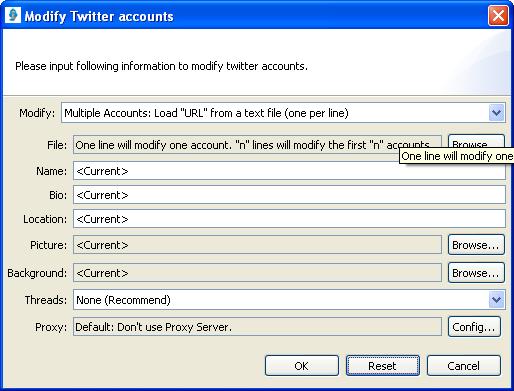Image resolution: width=514 pixels, height=391 pixels.
Task: Browse for a Background image
Action: pyautogui.click(x=476, y=273)
